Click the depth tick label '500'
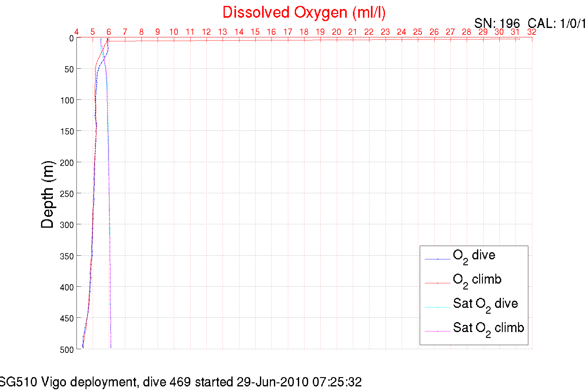The width and height of the screenshot is (588, 392). coord(67,350)
